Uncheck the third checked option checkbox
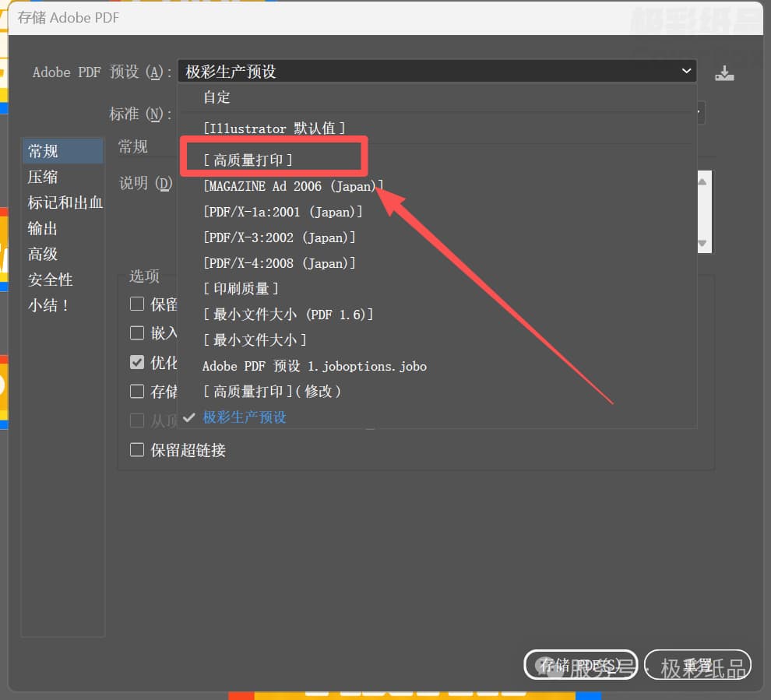The image size is (771, 700). [137, 362]
